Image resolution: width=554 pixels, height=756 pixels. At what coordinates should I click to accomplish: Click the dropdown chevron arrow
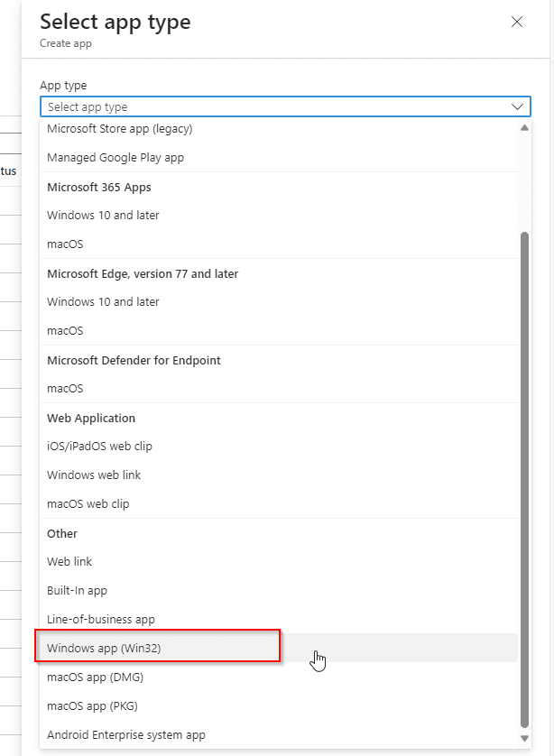518,106
